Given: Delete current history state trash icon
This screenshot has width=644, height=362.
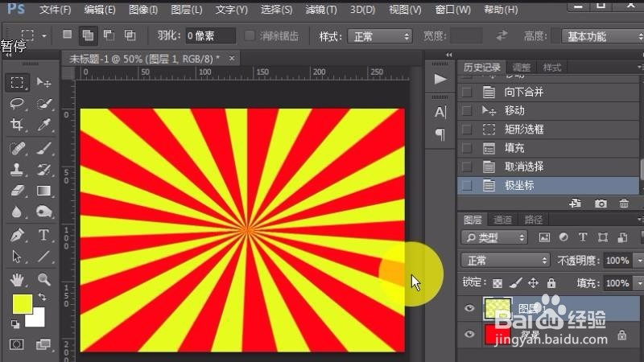Looking at the screenshot, I should pos(624,204).
